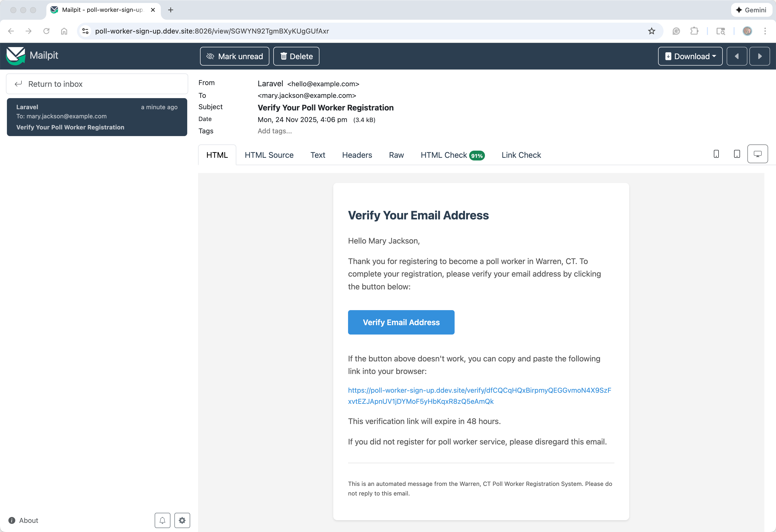Open Mailpit settings gear
Viewport: 776px width, 532px height.
[x=182, y=520]
